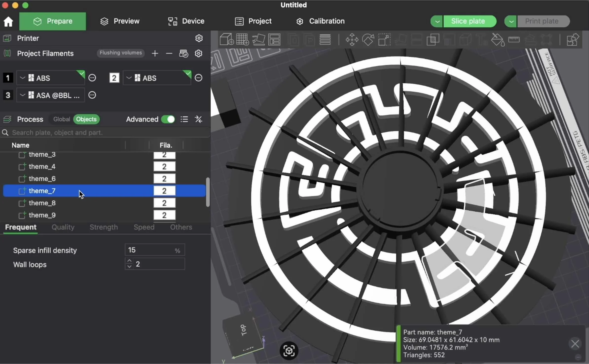This screenshot has height=364, width=589.
Task: Edit the preset for filament 2
Action: point(199,78)
